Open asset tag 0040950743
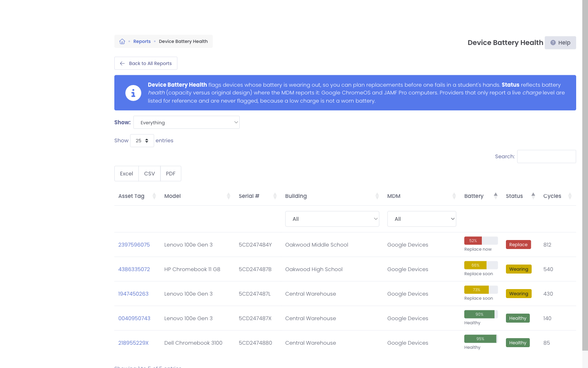The width and height of the screenshot is (588, 368). (x=134, y=318)
